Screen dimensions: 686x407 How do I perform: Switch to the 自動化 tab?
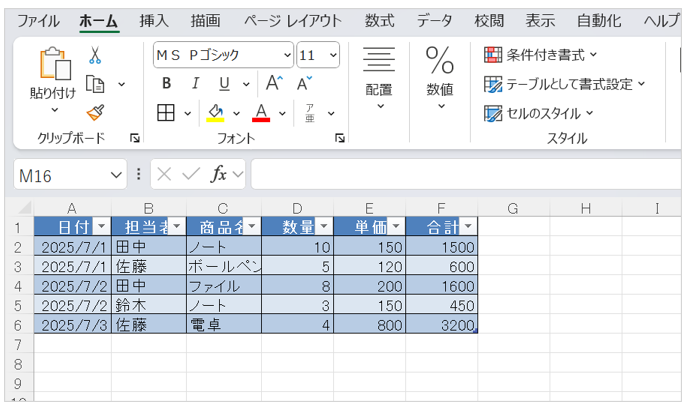(599, 21)
